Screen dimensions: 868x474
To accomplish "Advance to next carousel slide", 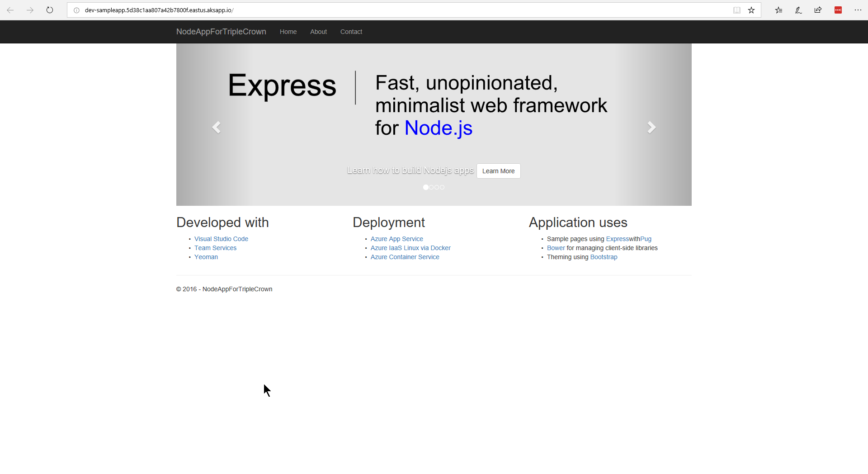I will pos(651,127).
